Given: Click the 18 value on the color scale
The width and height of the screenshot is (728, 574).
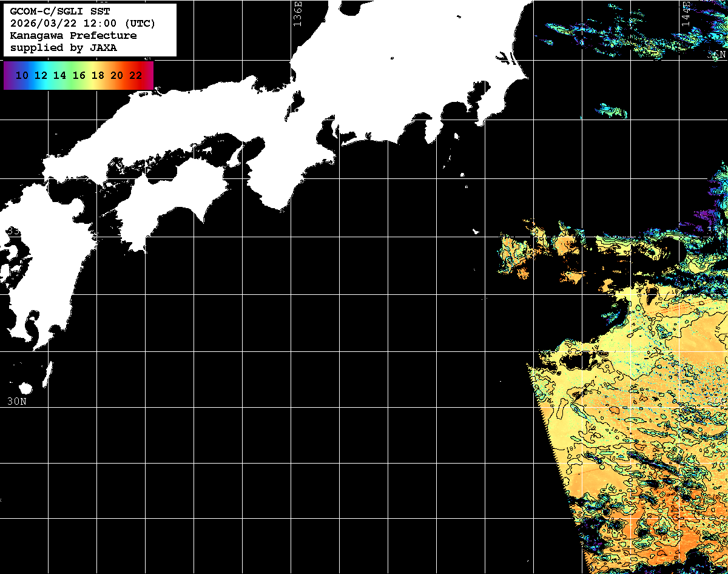Looking at the screenshot, I should (x=98, y=76).
